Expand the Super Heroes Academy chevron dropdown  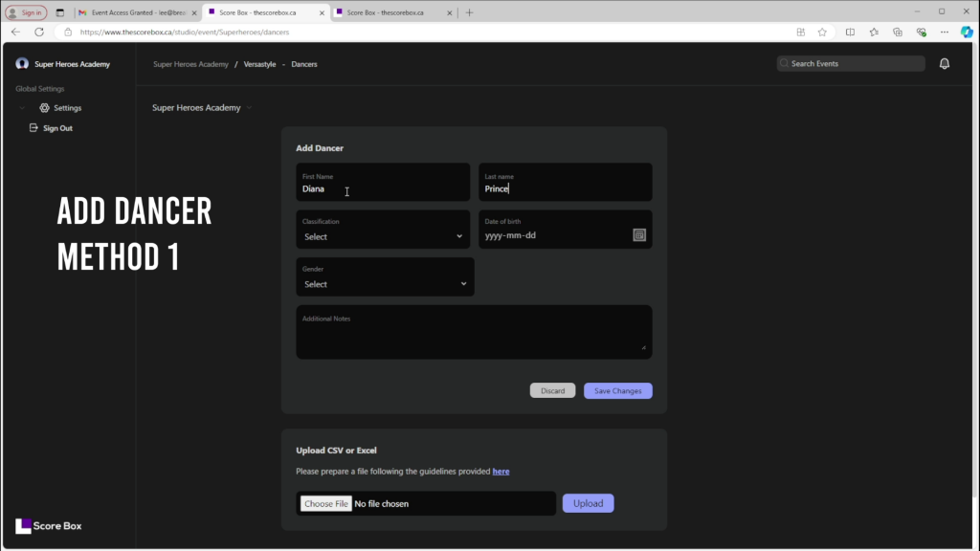tap(249, 108)
